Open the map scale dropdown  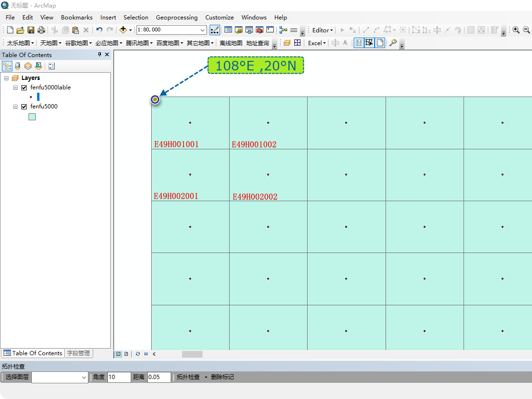pyautogui.click(x=202, y=30)
